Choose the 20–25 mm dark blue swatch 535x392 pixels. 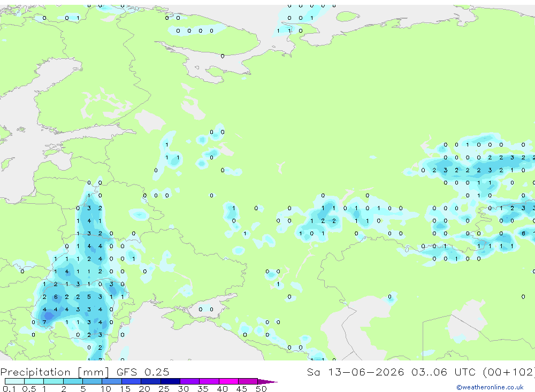151,381
